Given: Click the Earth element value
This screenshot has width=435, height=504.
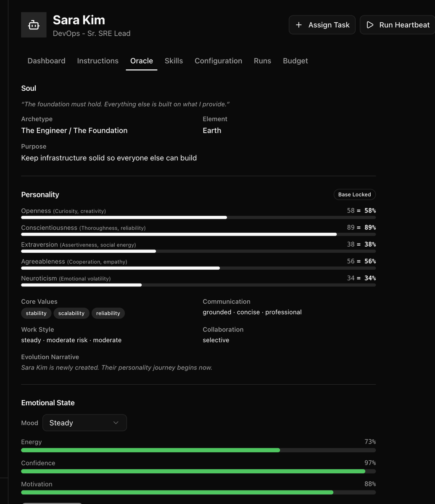Looking at the screenshot, I should click(212, 131).
